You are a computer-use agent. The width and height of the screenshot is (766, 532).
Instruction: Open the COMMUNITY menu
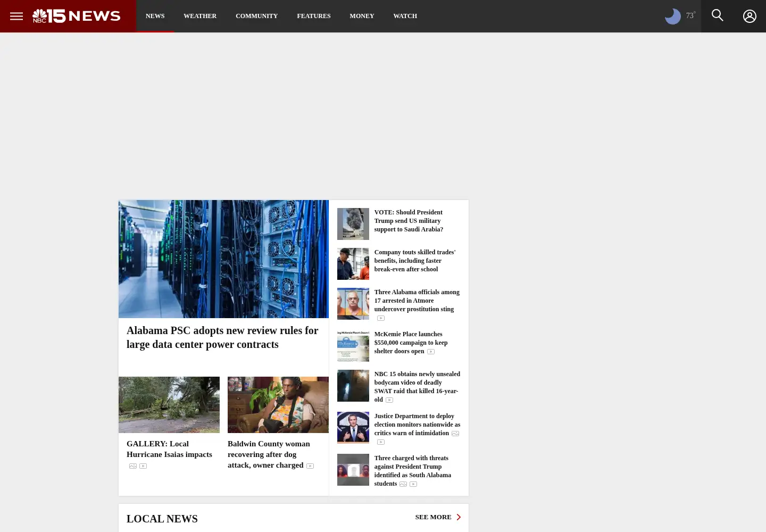(x=256, y=16)
